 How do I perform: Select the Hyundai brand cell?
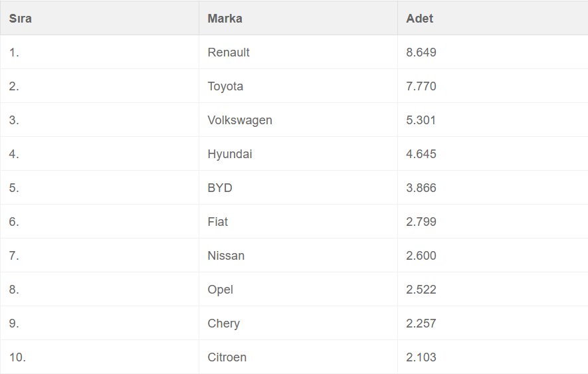(x=230, y=154)
